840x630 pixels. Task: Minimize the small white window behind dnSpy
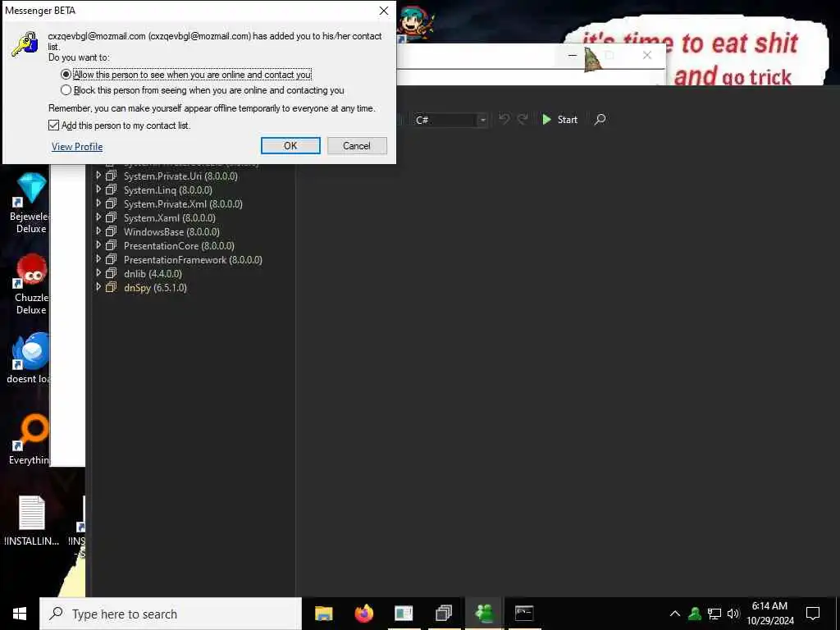tap(572, 55)
